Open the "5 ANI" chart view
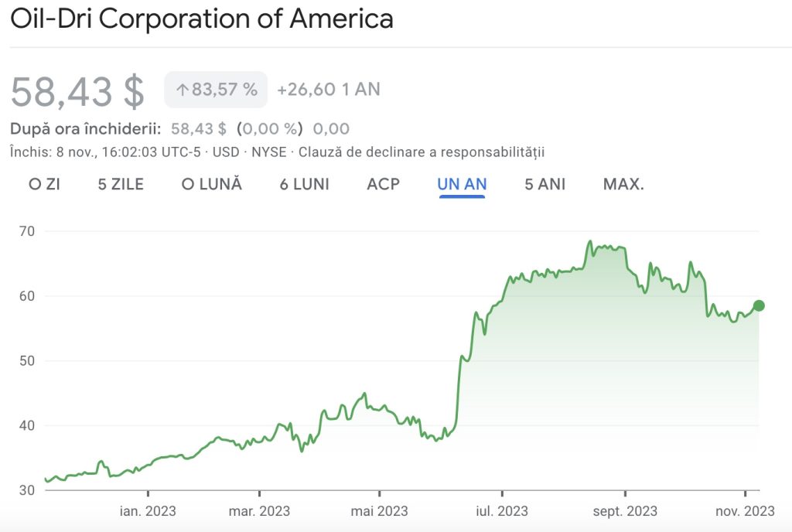 click(544, 184)
